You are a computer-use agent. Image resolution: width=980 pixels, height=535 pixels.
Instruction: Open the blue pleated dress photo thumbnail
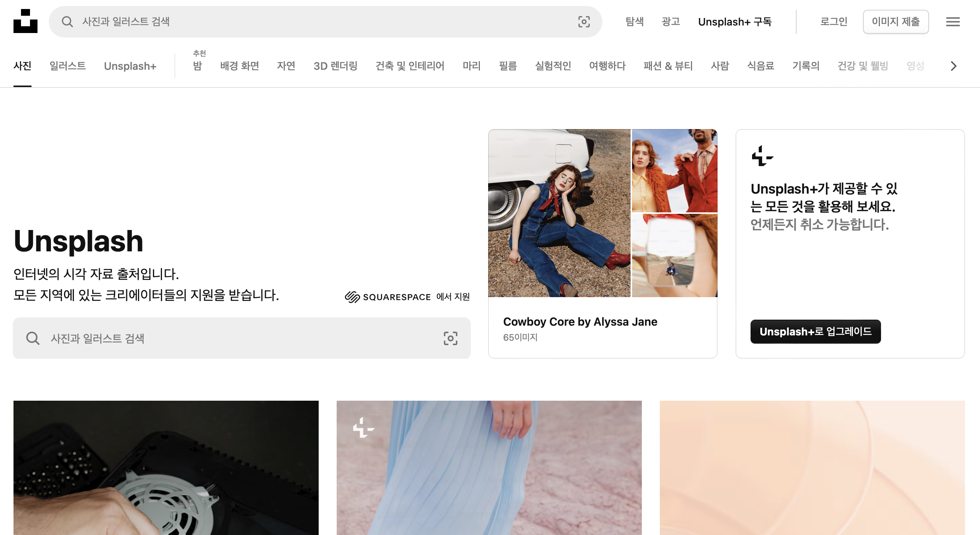[x=489, y=467]
